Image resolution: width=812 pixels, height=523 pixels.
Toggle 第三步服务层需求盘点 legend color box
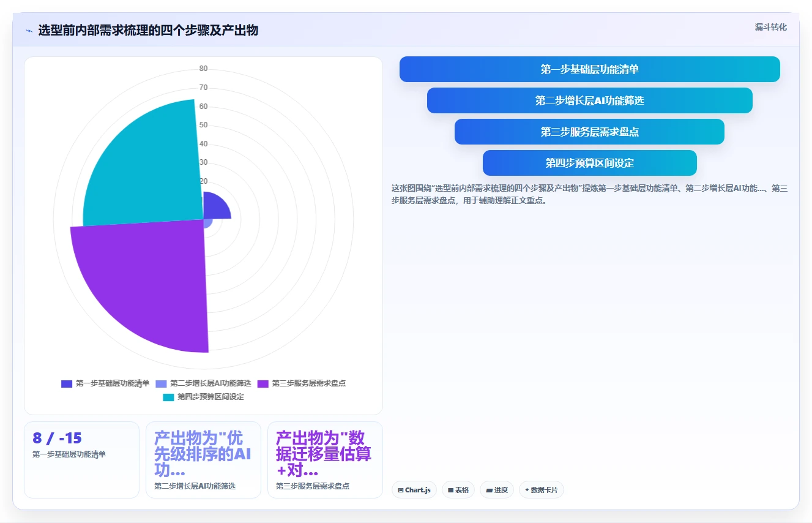[x=263, y=383]
